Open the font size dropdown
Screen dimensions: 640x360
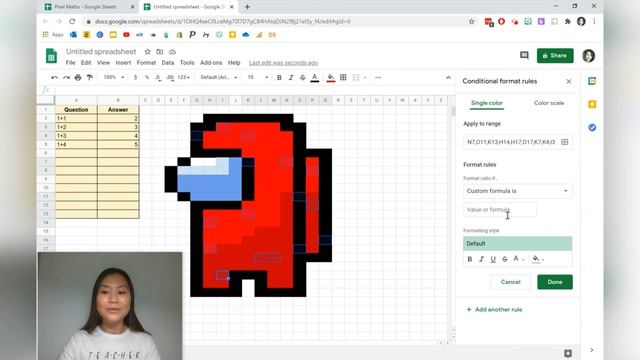point(258,78)
